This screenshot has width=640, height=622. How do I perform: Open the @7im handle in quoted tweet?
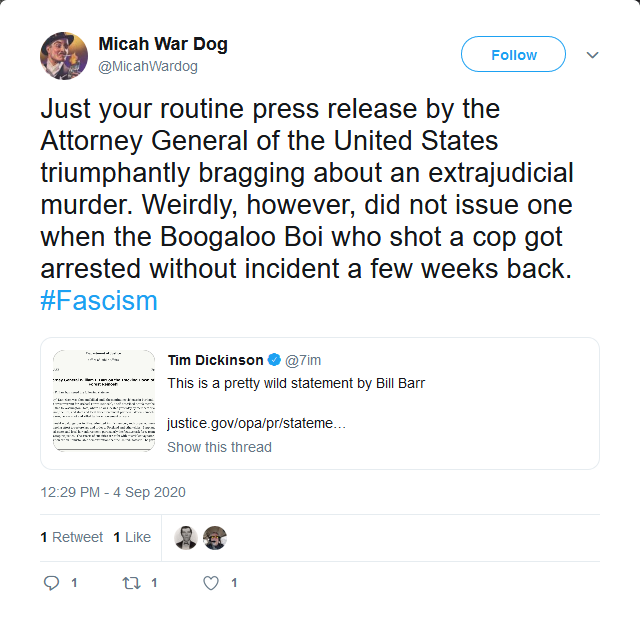(303, 360)
